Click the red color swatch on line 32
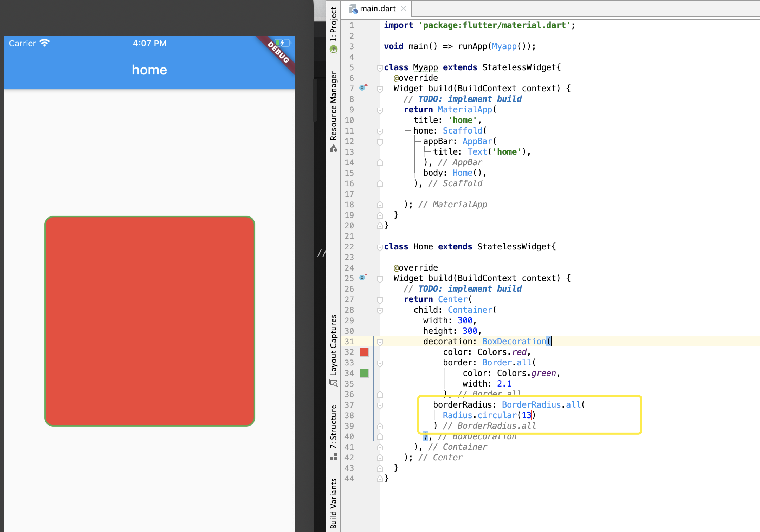This screenshot has width=760, height=532. (x=364, y=352)
